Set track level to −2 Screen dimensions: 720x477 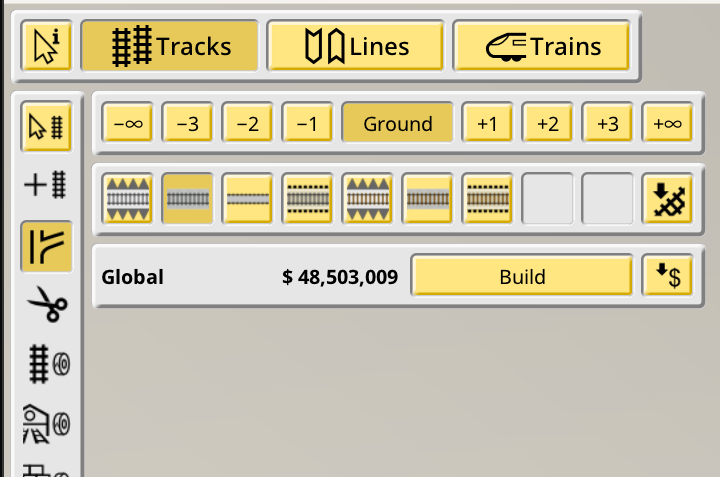(x=248, y=123)
